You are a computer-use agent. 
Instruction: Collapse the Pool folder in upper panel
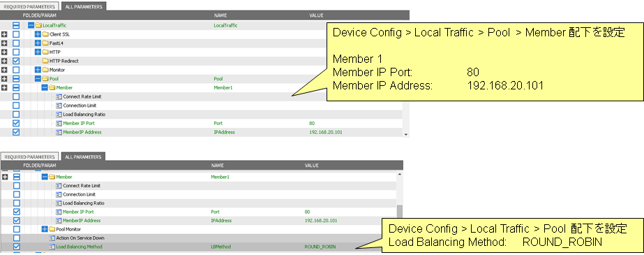(38, 78)
